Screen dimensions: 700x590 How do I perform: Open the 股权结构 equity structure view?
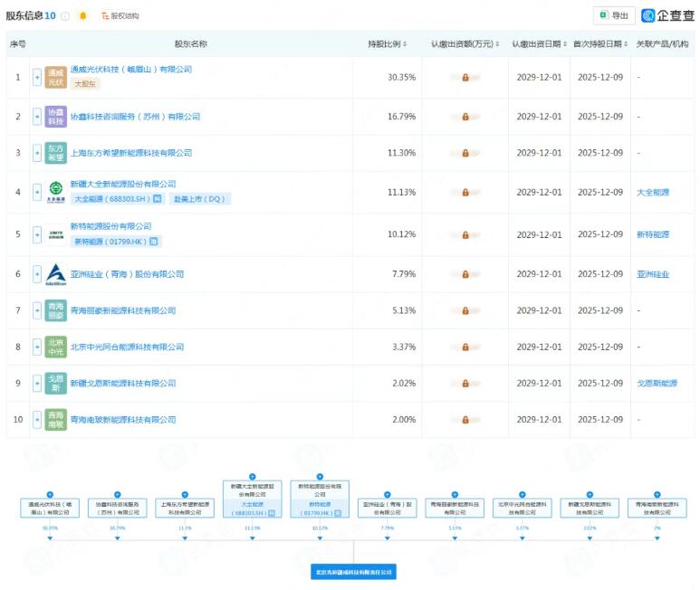point(120,16)
